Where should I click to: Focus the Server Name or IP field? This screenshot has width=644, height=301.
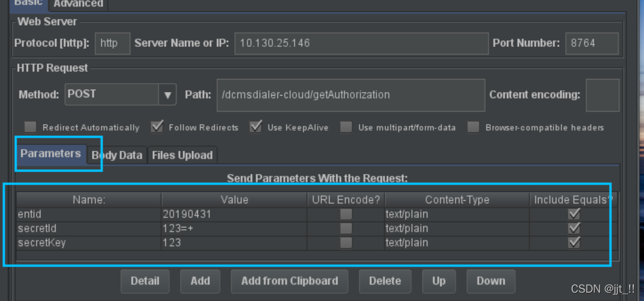pos(361,43)
